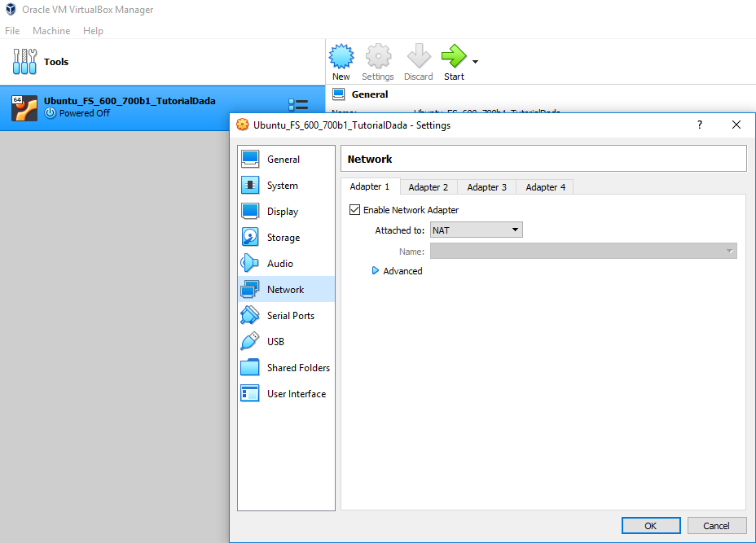Open the Machine menu
Screen dimensions: 756x543
pyautogui.click(x=51, y=31)
